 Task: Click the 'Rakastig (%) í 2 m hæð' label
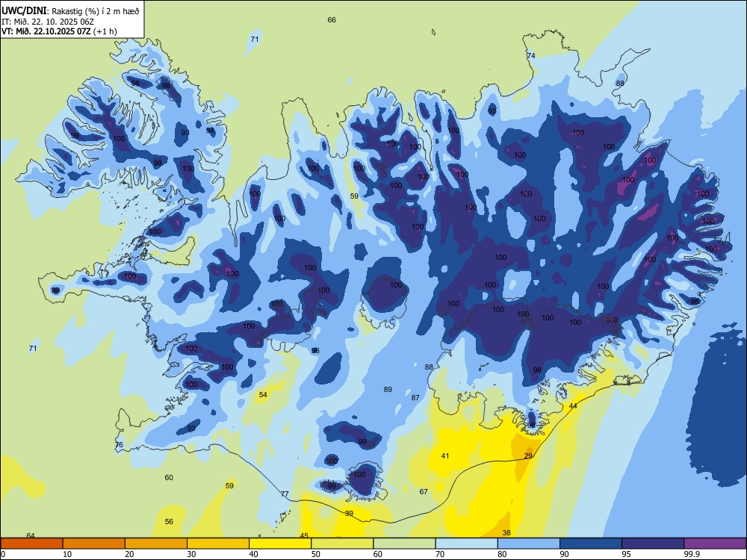(95, 10)
